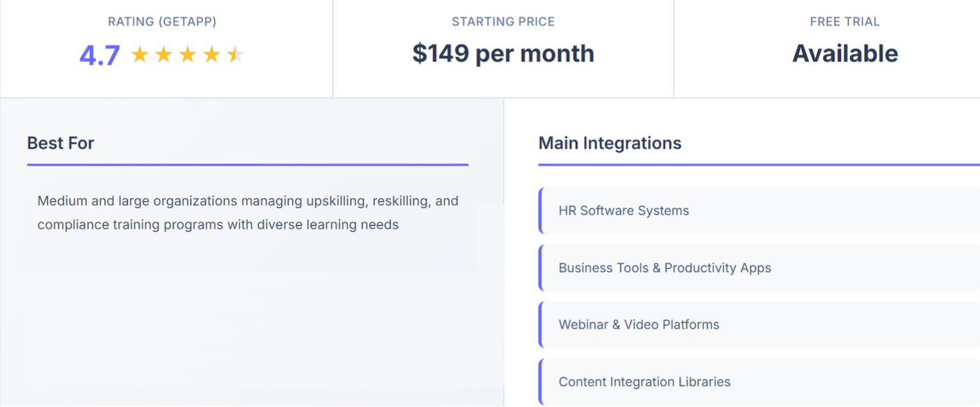Image resolution: width=980 pixels, height=407 pixels.
Task: Click the first gold rating star
Action: click(x=139, y=55)
